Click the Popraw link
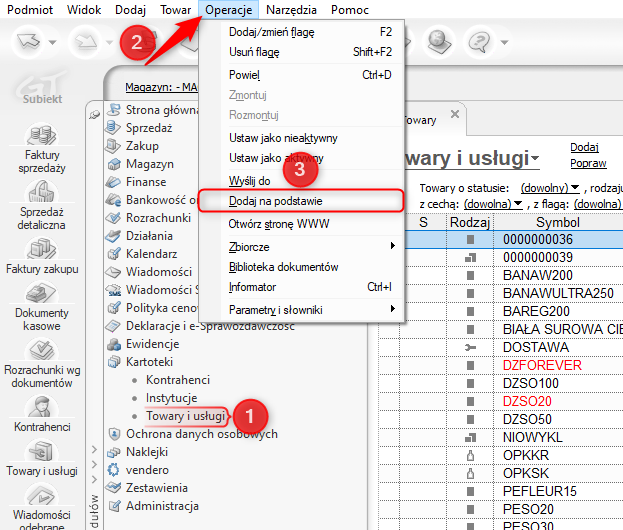 (588, 163)
